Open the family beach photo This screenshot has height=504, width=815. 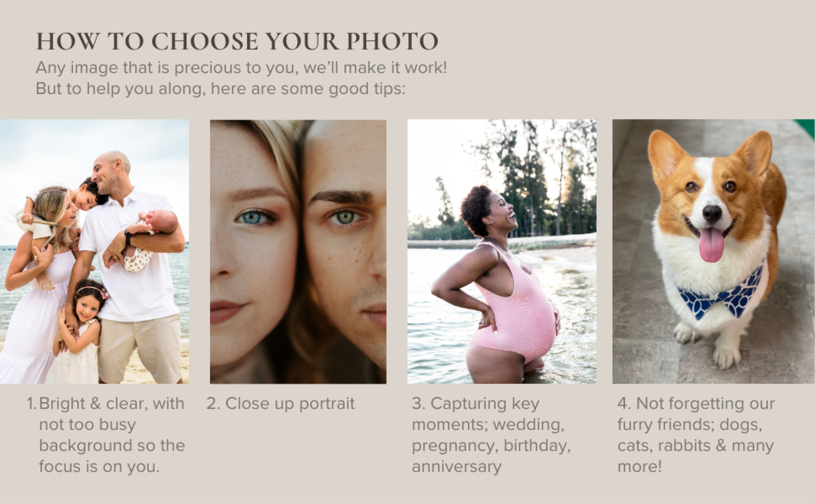point(94,251)
